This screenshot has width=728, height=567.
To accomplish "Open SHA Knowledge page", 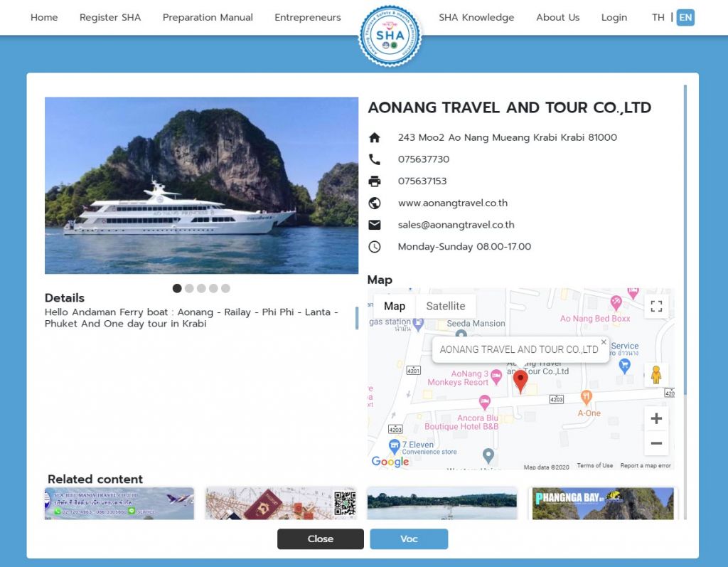I will pos(476,18).
